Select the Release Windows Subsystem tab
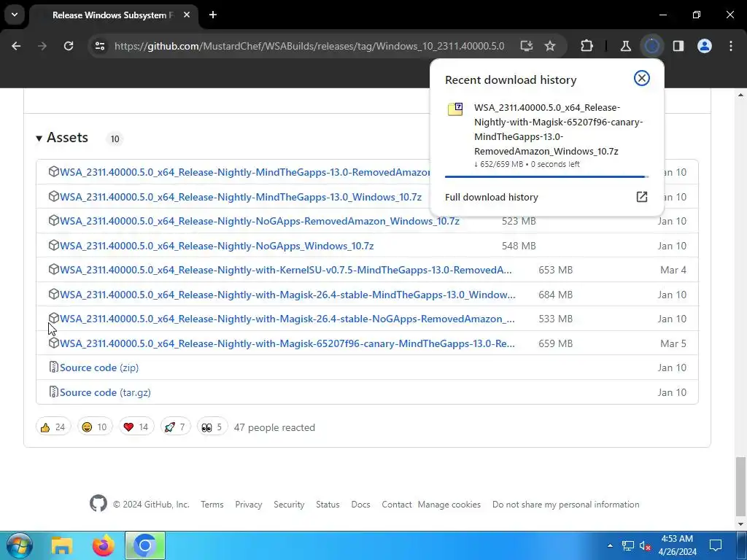The height and width of the screenshot is (560, 747). (x=112, y=15)
